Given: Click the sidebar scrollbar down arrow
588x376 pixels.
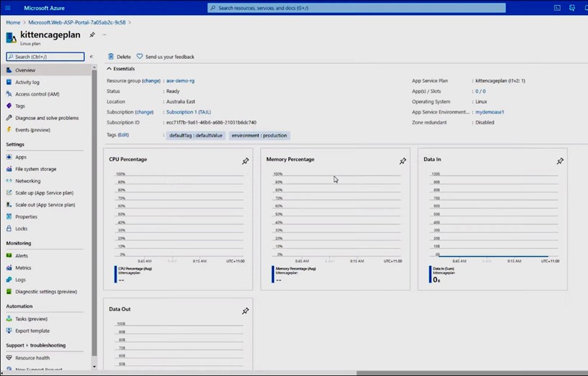Looking at the screenshot, I should 94,367.
